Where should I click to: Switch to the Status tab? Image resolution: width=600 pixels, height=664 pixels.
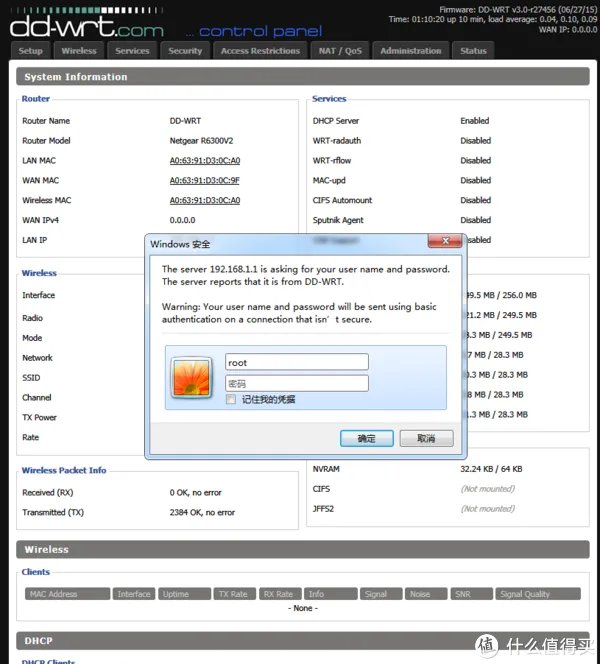point(474,51)
